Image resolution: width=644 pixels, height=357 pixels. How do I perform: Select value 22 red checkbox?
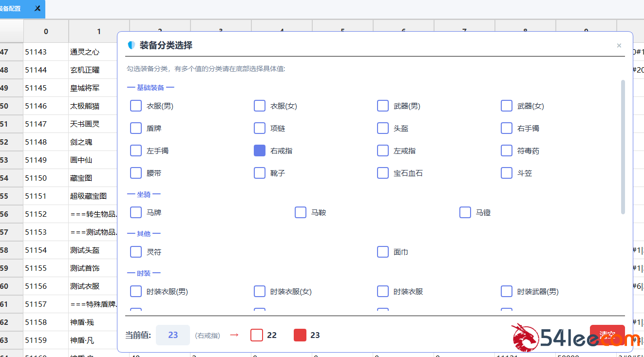(x=257, y=335)
